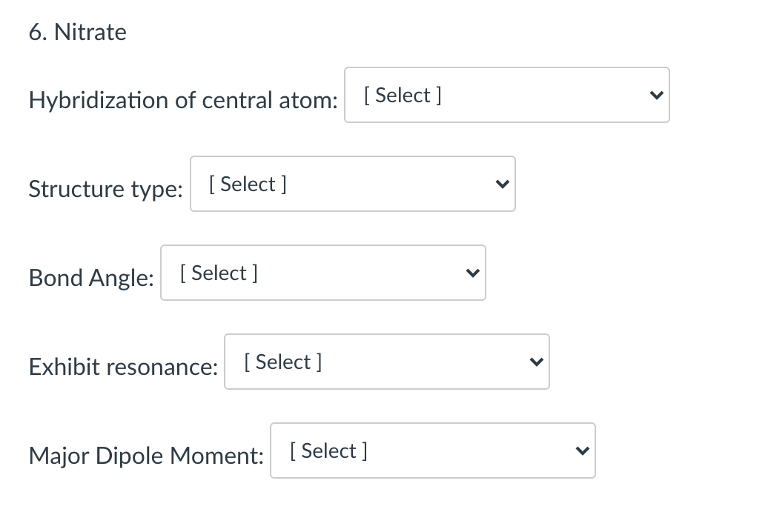Click the heading labeled 6. Nitrate
The image size is (771, 532).
coord(77,32)
